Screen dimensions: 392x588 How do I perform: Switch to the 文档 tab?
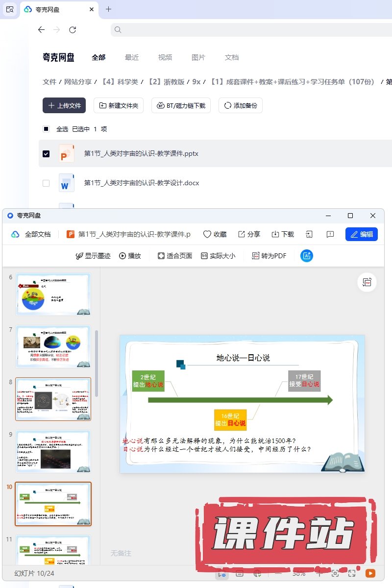click(232, 57)
